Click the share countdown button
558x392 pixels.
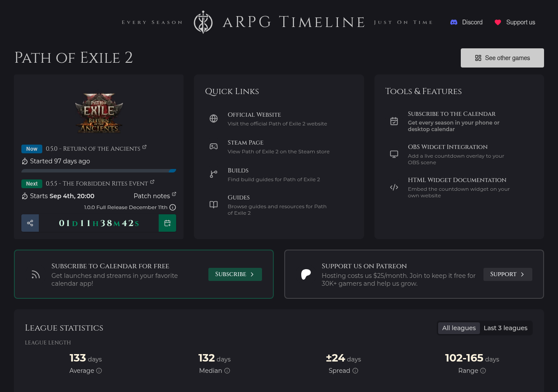click(30, 223)
